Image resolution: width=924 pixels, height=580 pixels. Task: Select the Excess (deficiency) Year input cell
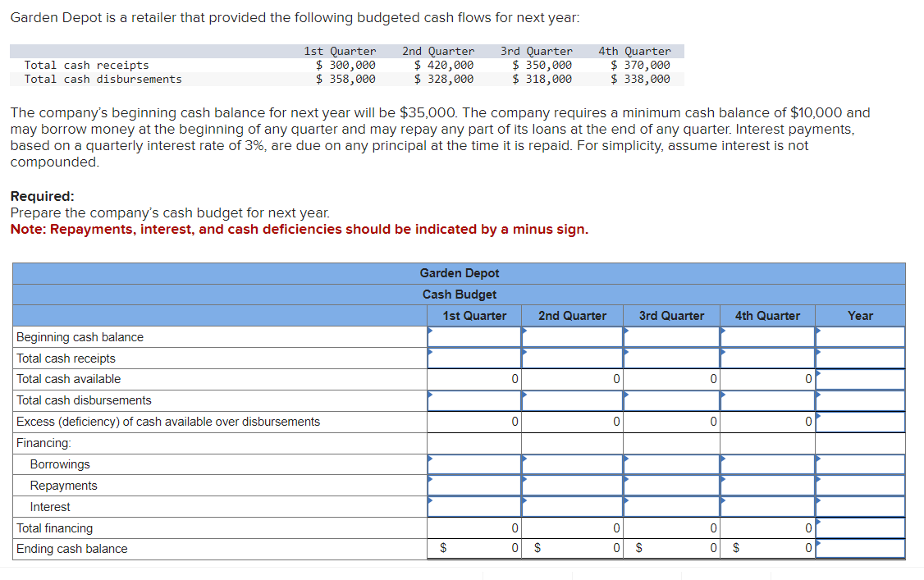[x=860, y=422]
